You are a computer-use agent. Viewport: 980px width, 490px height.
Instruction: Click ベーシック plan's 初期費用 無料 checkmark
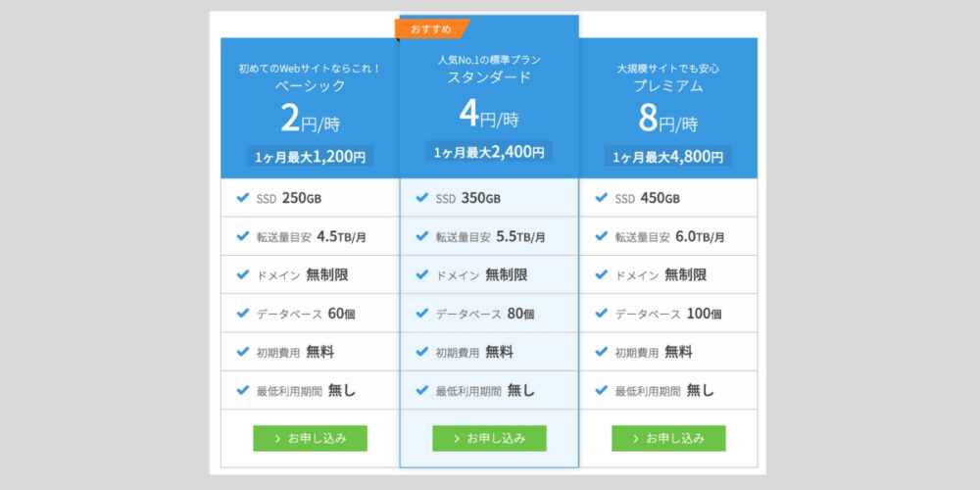click(243, 351)
